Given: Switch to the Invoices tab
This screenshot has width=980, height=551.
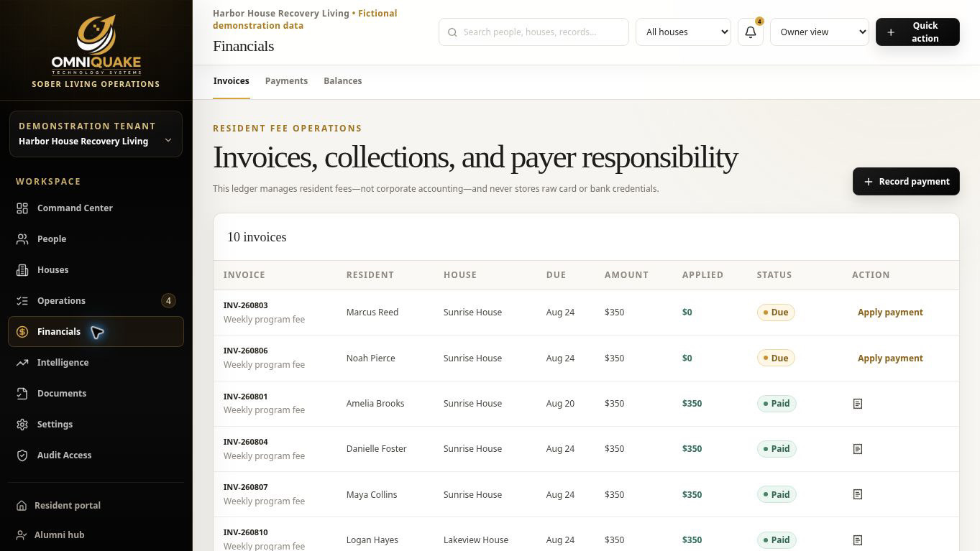Looking at the screenshot, I should click(x=231, y=81).
